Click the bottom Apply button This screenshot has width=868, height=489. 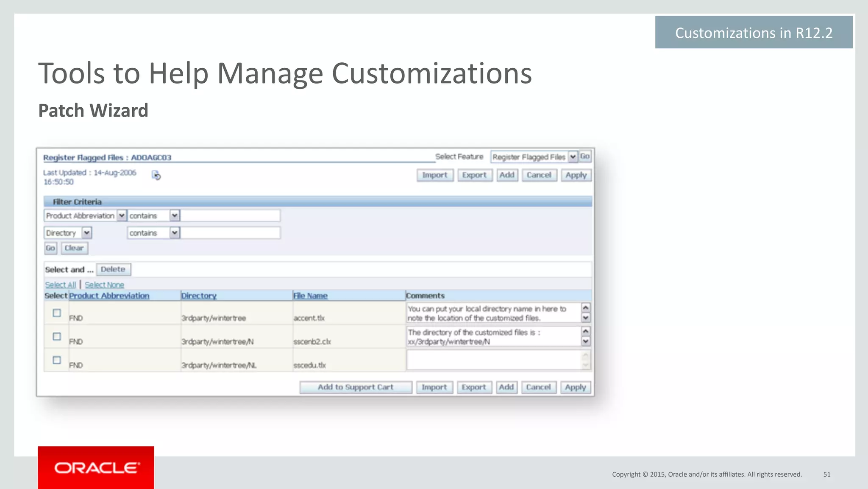pyautogui.click(x=576, y=387)
